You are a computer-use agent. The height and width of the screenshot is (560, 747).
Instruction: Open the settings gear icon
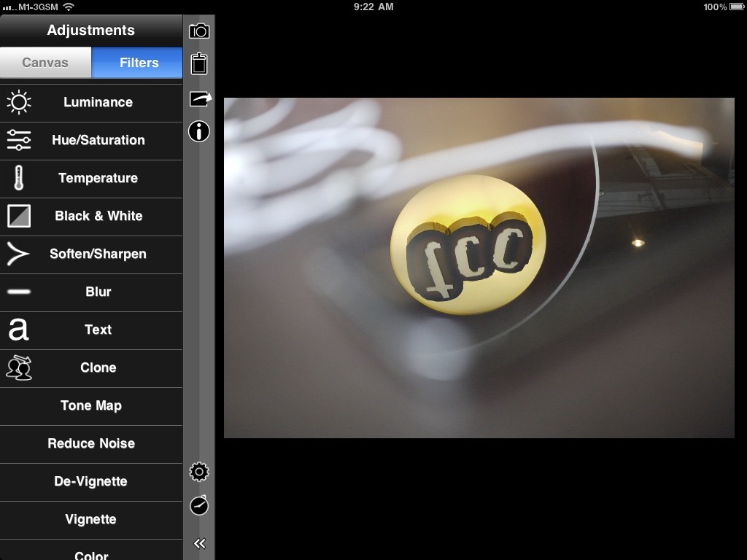tap(199, 472)
